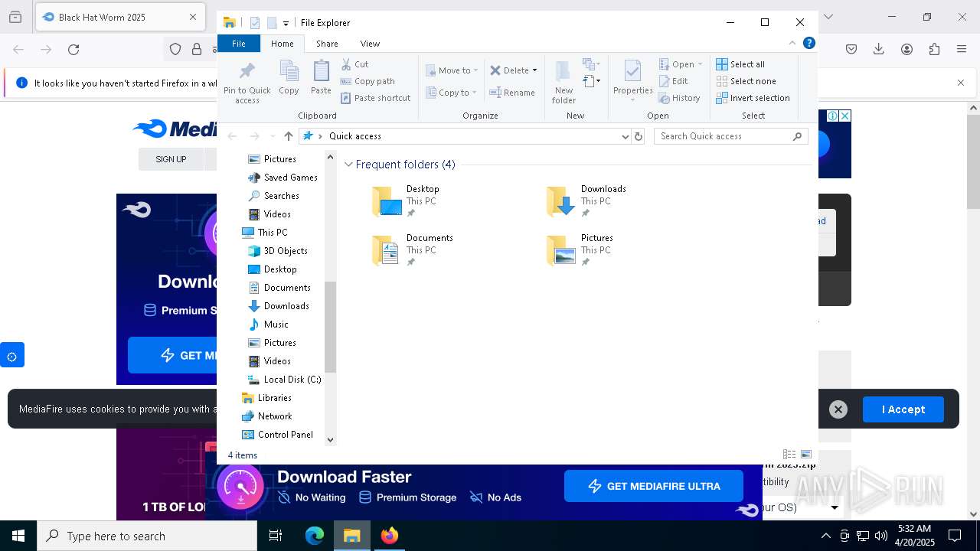Expand the Open button dropdown
Viewport: 980px width, 551px height.
point(700,64)
